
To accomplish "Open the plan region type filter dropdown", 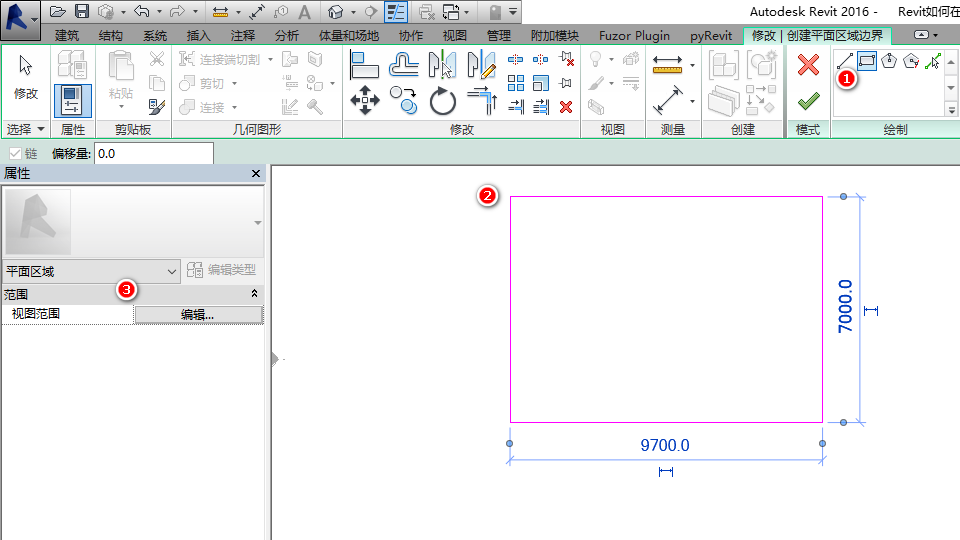I will tap(91, 271).
